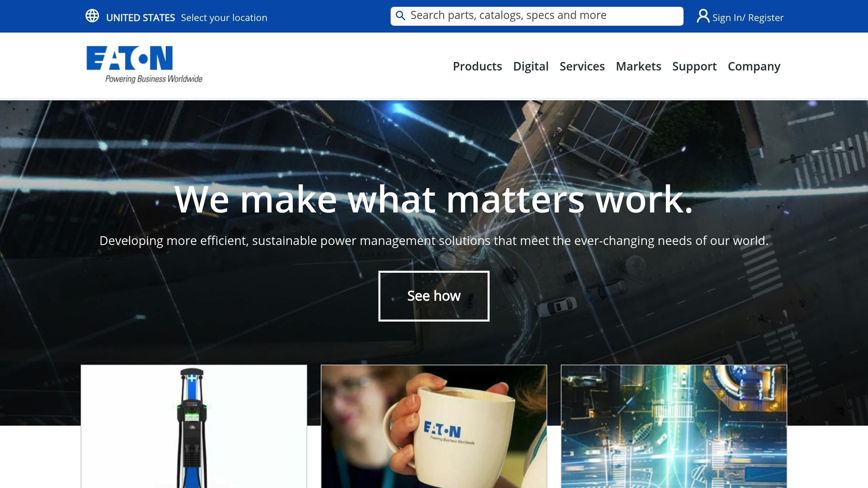Click the magnifying glass search icon

(x=400, y=16)
